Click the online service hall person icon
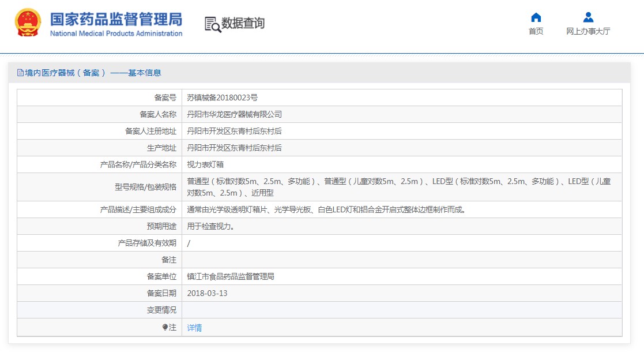Viewport: 644px width, 356px height. click(587, 17)
